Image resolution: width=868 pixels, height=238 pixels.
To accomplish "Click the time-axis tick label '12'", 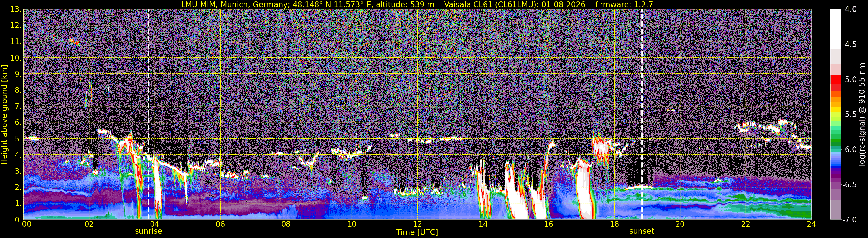I will tap(417, 224).
